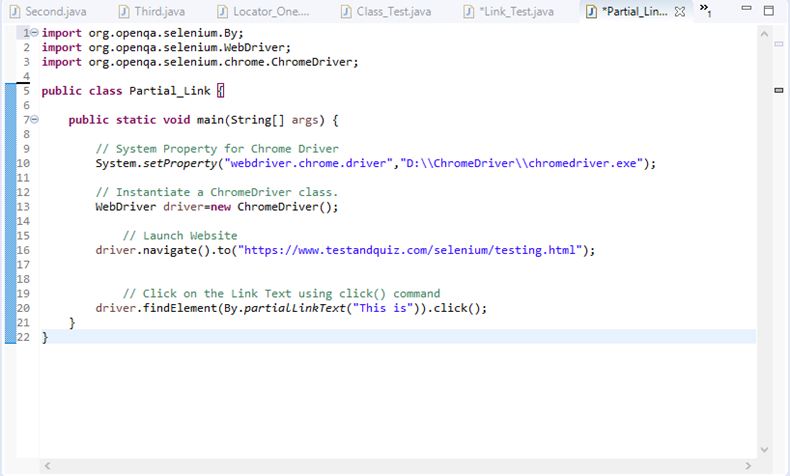Image resolution: width=790 pixels, height=476 pixels.
Task: Place cursor on 'Partial_Link' class name
Action: (170, 91)
